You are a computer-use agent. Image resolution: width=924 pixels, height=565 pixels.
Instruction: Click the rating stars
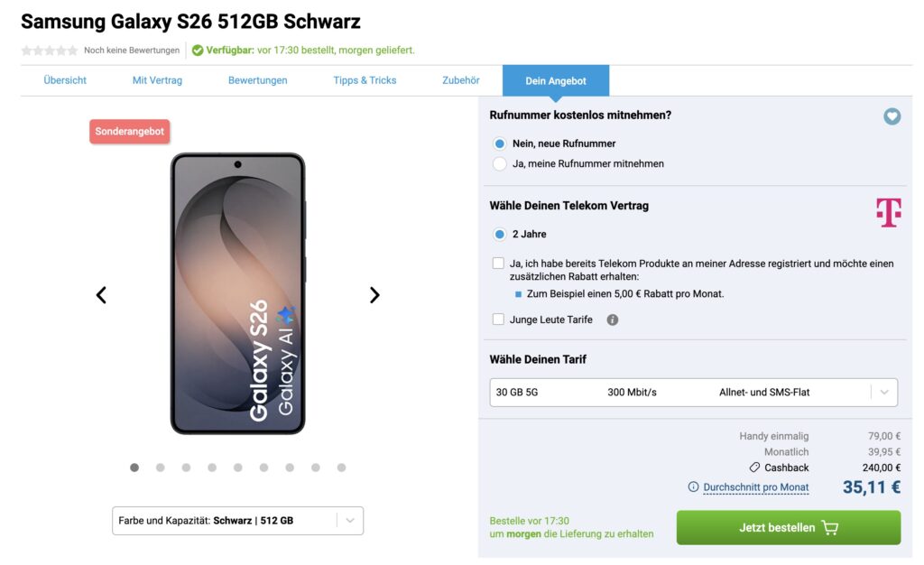[x=50, y=51]
